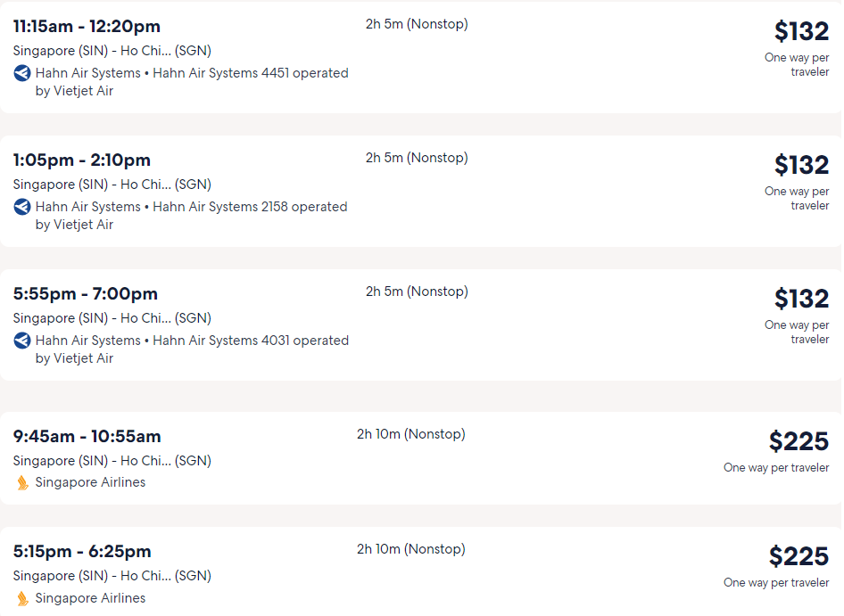Pick the 9:45am - 10:55am flight
The height and width of the screenshot is (616, 844).
click(421, 458)
